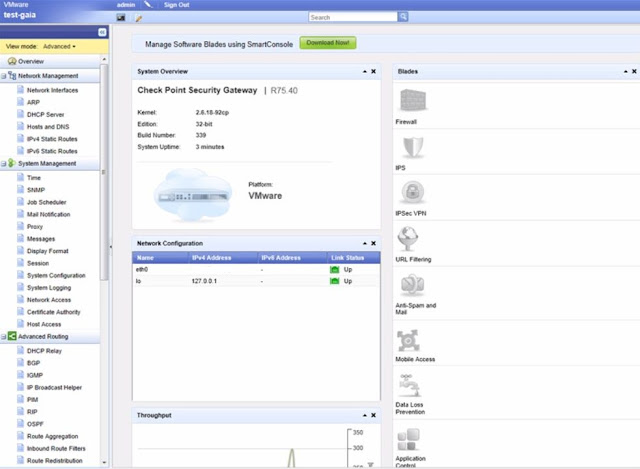The width and height of the screenshot is (640, 469).
Task: Click the 127.0.0.1 address cell
Action: click(x=204, y=281)
